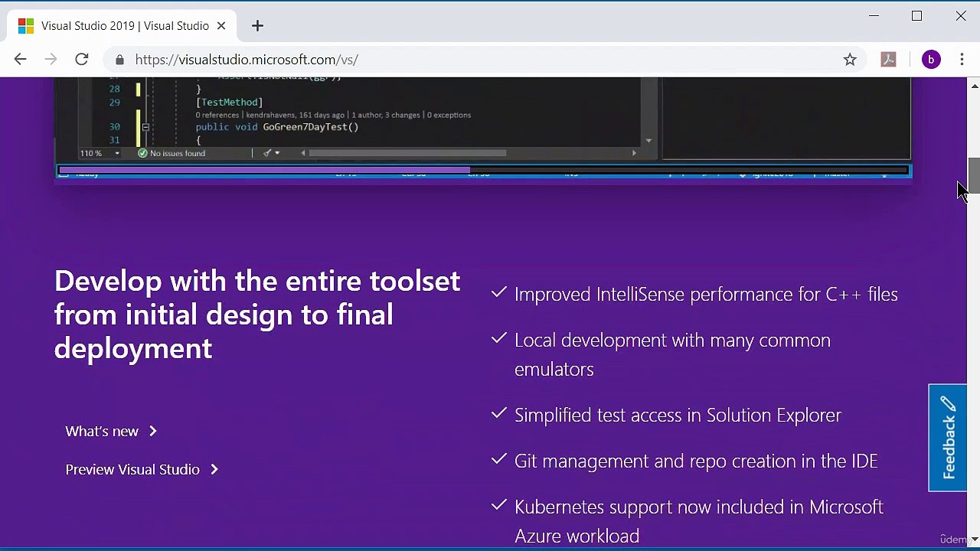This screenshot has width=980, height=551.
Task: Click the purple video progress bar
Action: pos(483,171)
